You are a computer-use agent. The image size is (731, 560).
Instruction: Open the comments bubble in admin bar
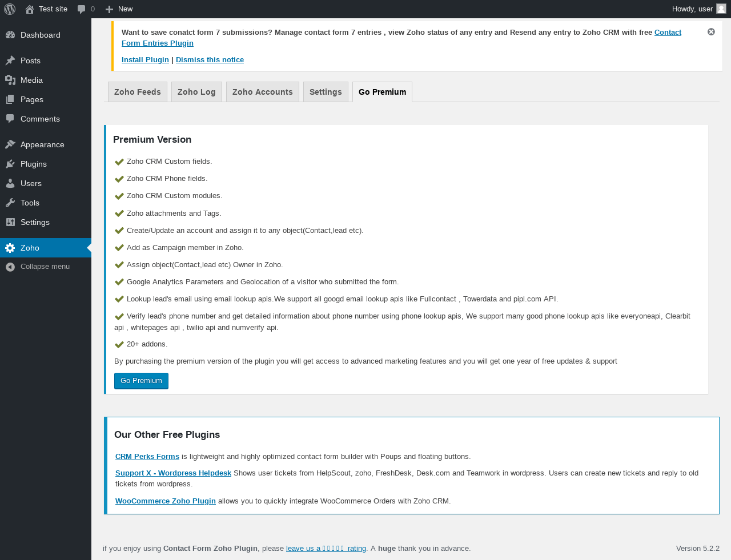82,9
